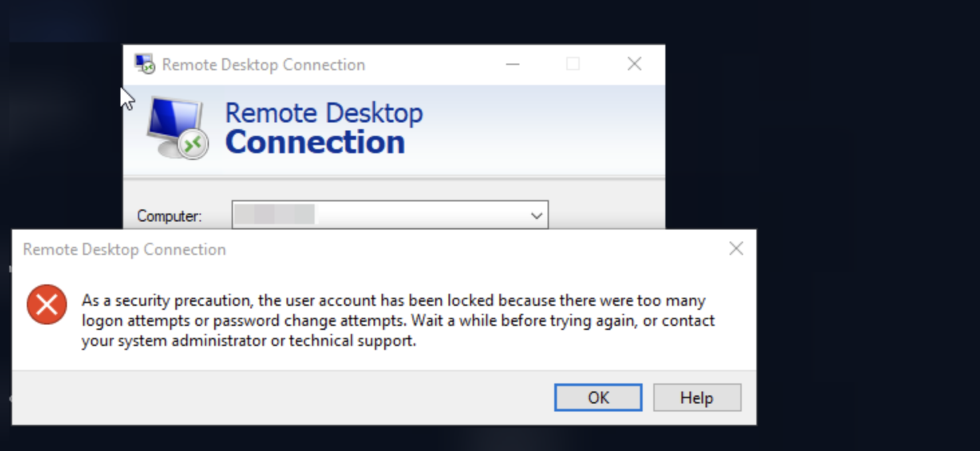Click the greyed-out maximize button

[573, 64]
